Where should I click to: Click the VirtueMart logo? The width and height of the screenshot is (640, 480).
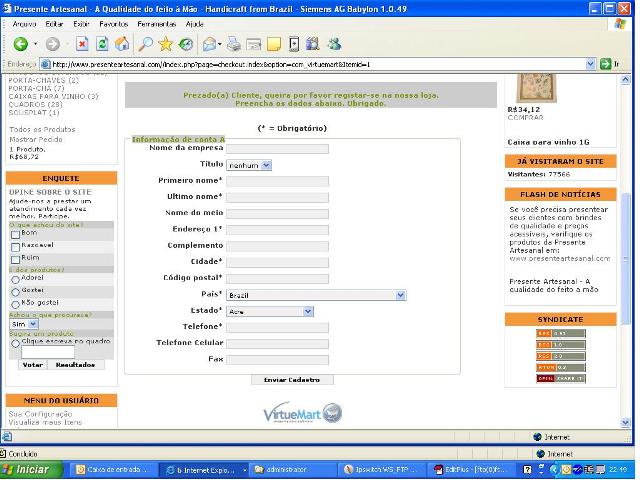pos(303,413)
